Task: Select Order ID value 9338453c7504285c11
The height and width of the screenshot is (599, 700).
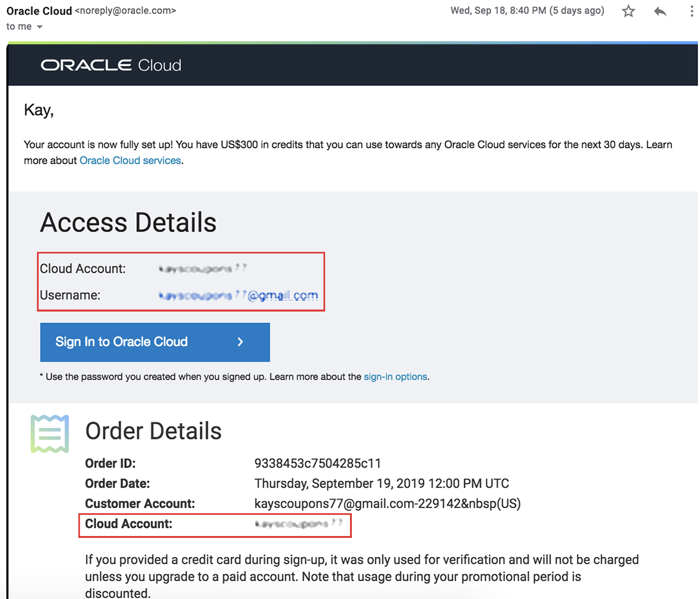Action: tap(318, 464)
